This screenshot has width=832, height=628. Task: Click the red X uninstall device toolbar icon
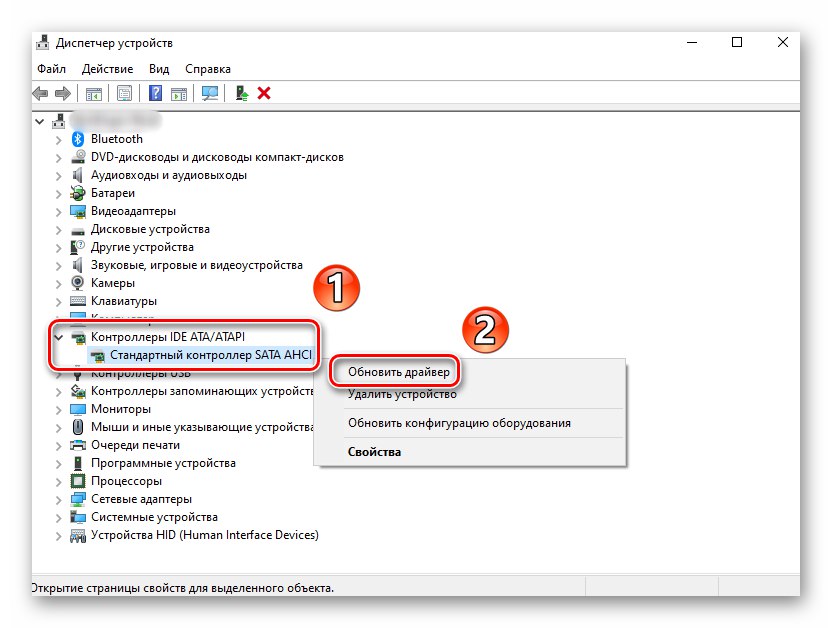click(x=264, y=93)
